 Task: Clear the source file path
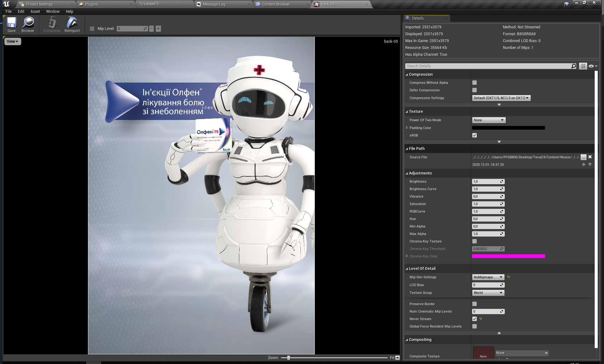(590, 157)
